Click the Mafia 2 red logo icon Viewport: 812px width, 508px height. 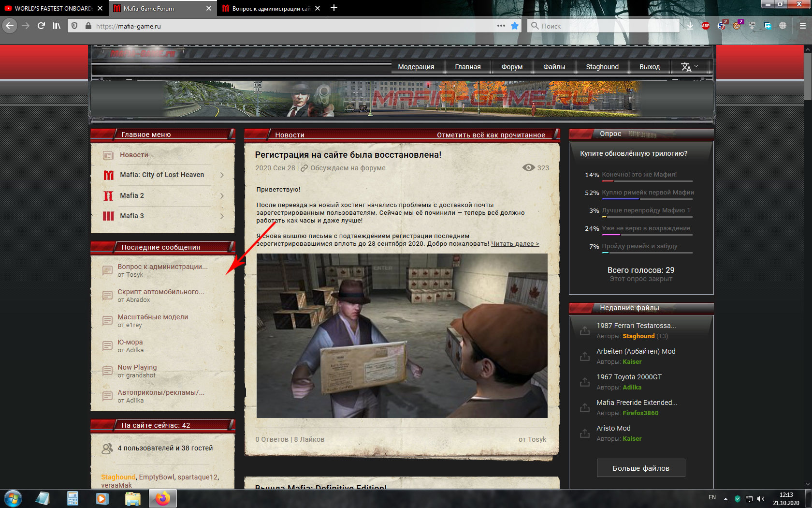tap(108, 196)
